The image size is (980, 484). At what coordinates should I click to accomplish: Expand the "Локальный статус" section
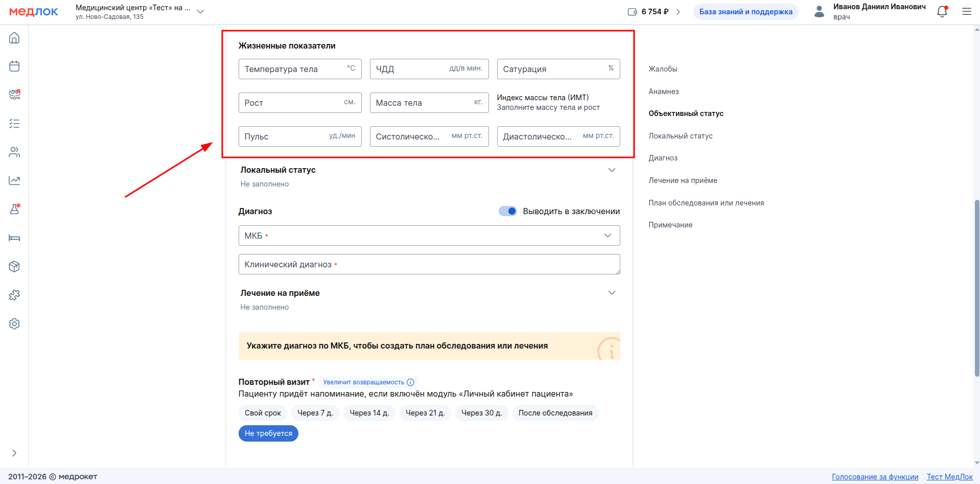click(611, 170)
